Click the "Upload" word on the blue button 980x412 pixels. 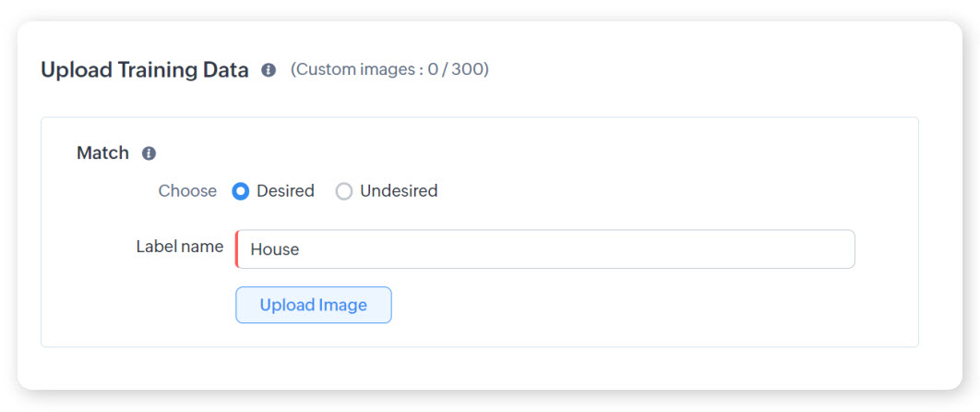coord(286,305)
